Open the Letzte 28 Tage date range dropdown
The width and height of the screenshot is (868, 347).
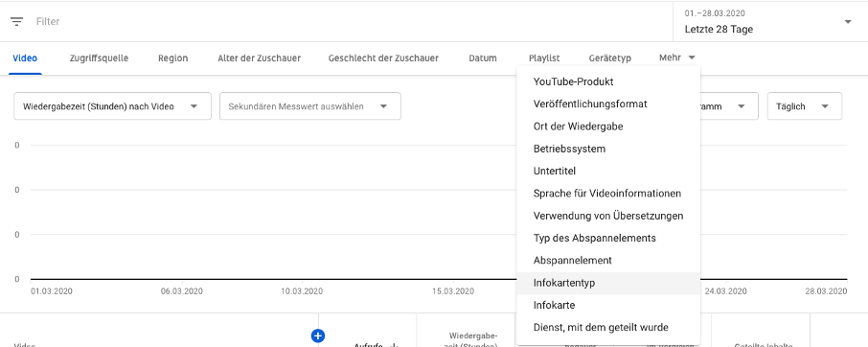(x=770, y=22)
